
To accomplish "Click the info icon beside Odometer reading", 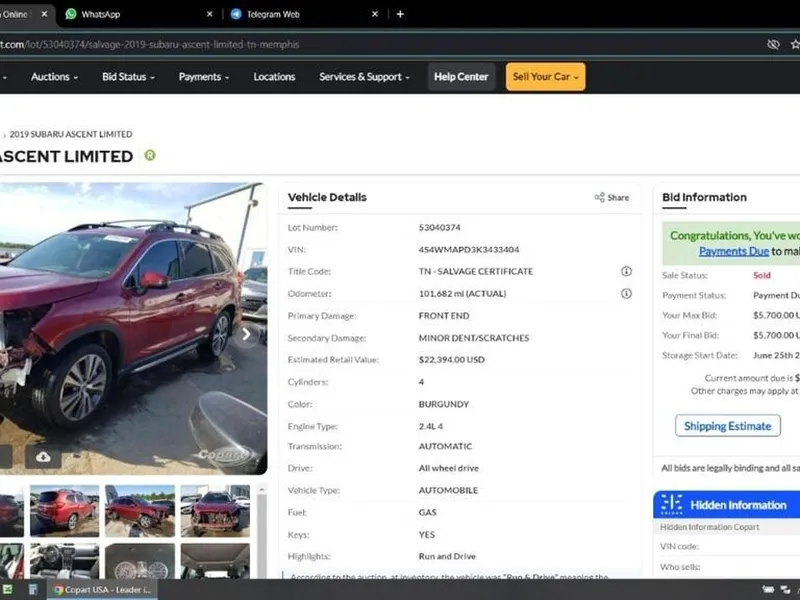I will pyautogui.click(x=626, y=293).
